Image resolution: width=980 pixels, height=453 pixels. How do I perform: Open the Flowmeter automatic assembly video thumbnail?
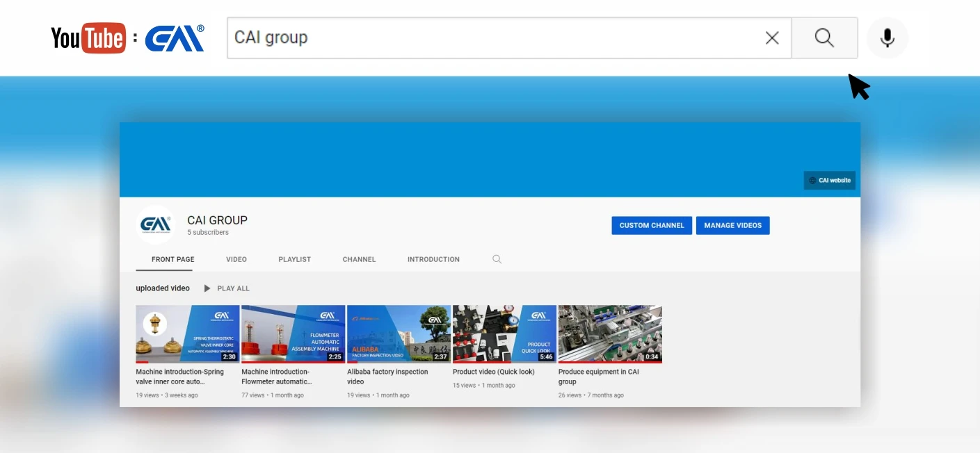[293, 333]
